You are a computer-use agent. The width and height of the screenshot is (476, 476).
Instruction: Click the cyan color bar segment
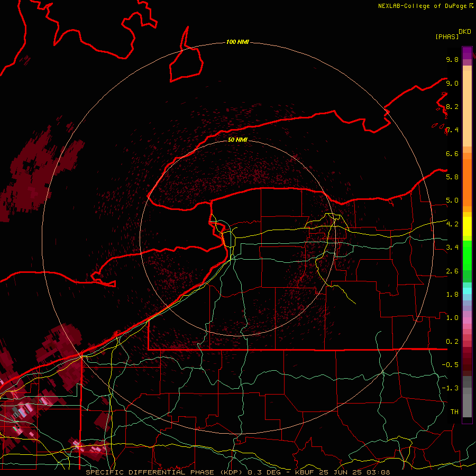tap(467, 291)
